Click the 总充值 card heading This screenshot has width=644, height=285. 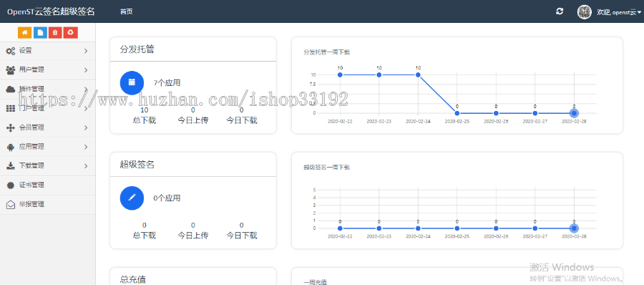click(x=132, y=280)
